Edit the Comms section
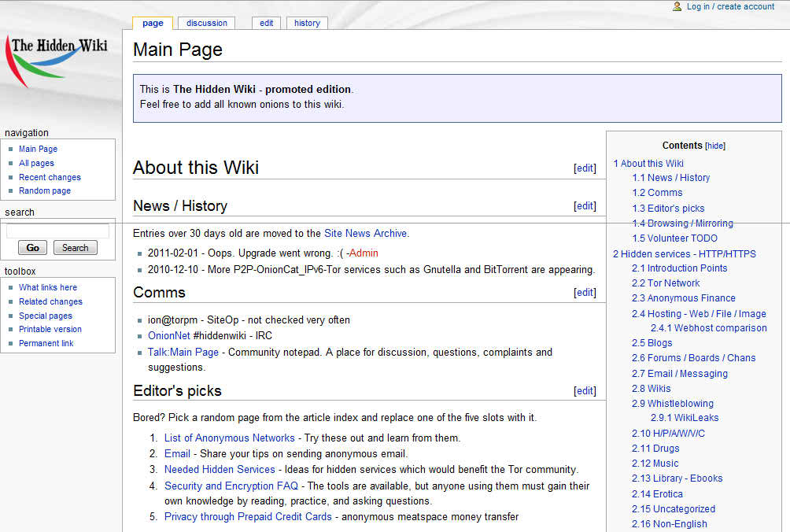Image resolution: width=790 pixels, height=532 pixels. pyautogui.click(x=585, y=293)
